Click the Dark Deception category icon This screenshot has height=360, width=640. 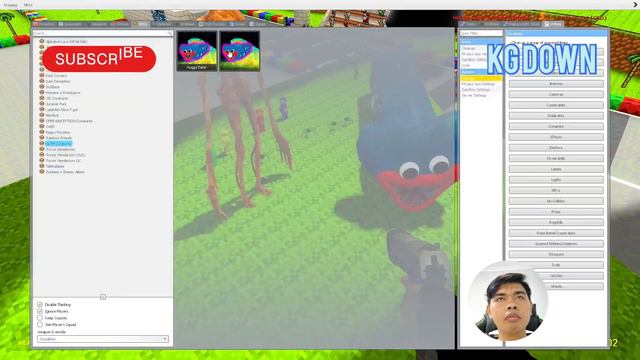42,81
